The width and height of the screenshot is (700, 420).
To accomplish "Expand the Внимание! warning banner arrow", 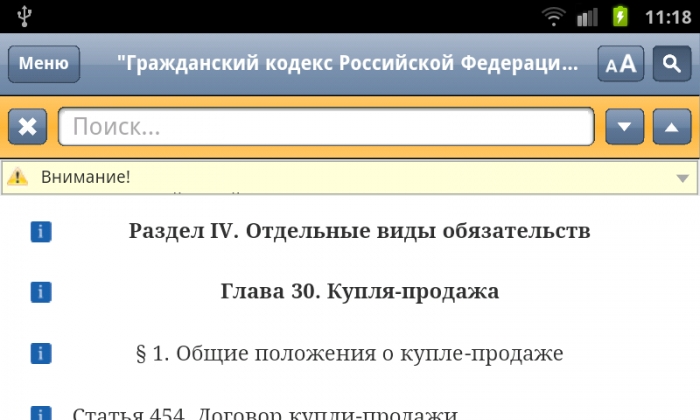I will (x=682, y=179).
